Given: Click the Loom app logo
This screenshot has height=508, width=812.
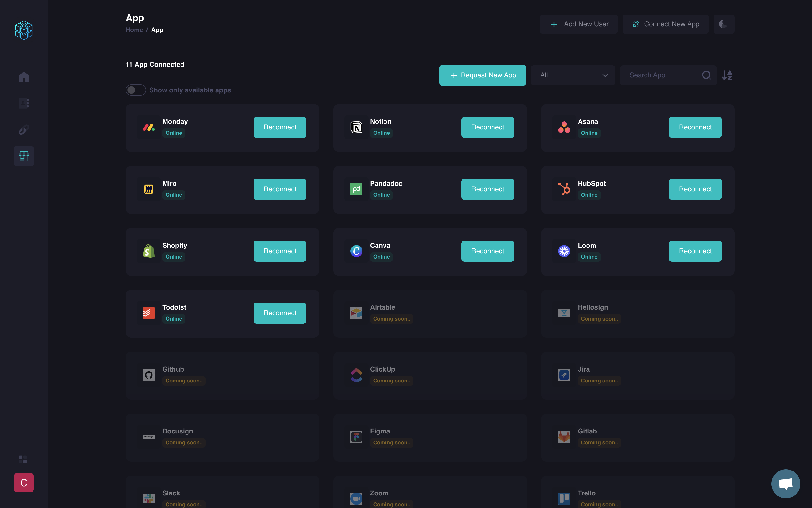Looking at the screenshot, I should pyautogui.click(x=564, y=251).
